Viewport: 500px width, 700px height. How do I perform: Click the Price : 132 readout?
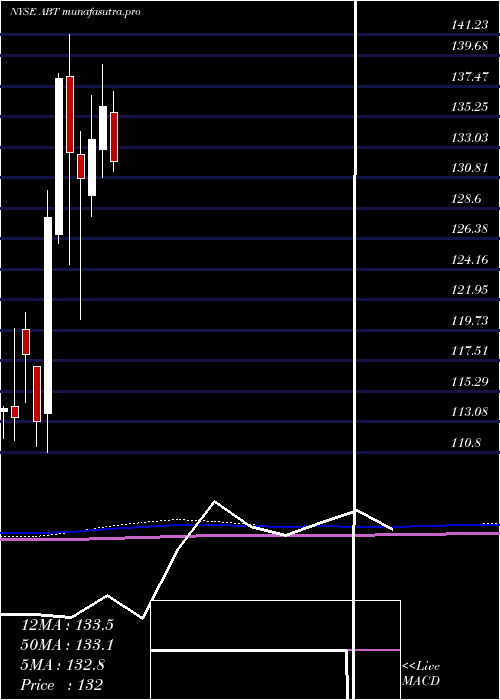click(62, 684)
